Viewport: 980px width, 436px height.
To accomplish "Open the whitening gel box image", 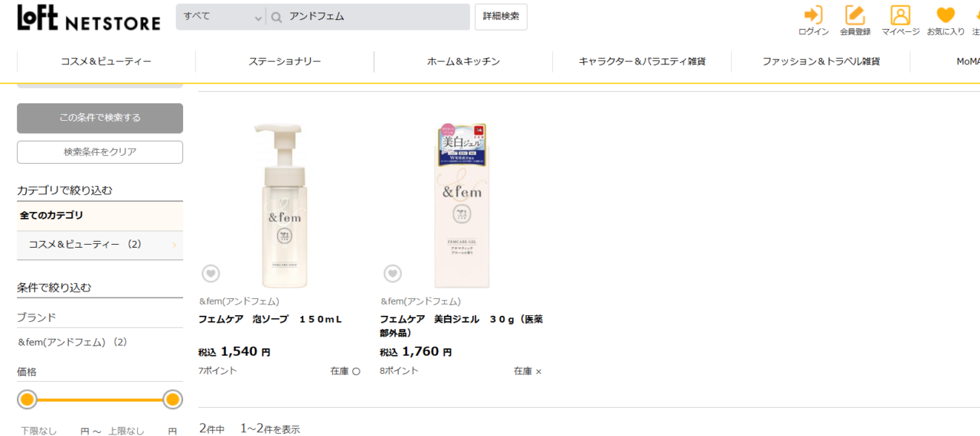I will coord(462,205).
